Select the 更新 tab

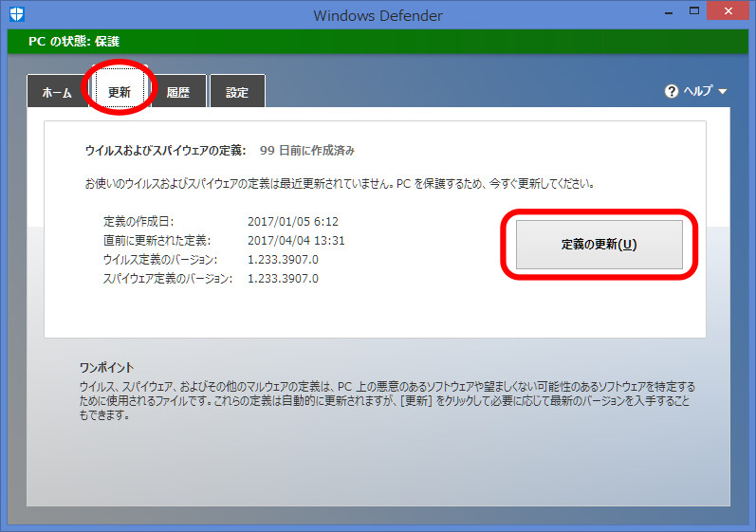coord(120,91)
